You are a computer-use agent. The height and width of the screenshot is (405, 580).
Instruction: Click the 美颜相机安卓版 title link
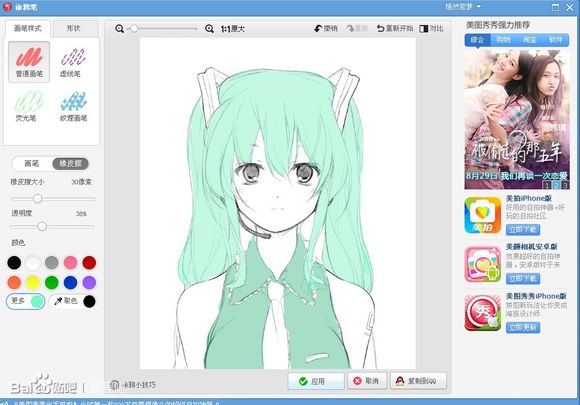pyautogui.click(x=532, y=247)
